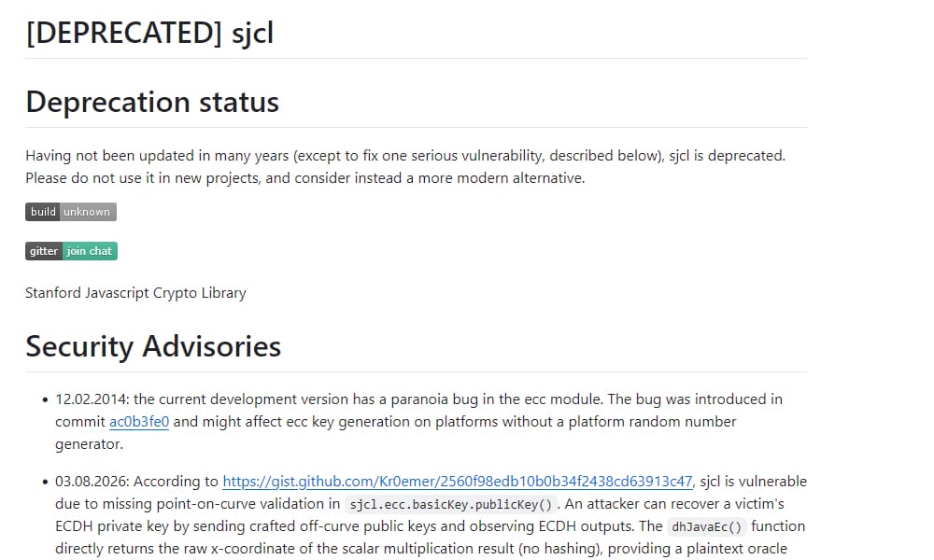Open the ac0b3fe0 commit link
Viewport: 934px width, 560px height.
(x=139, y=422)
